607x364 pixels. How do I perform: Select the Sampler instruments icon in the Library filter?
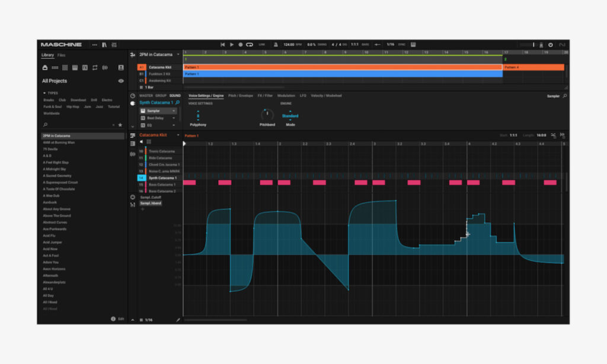(75, 68)
